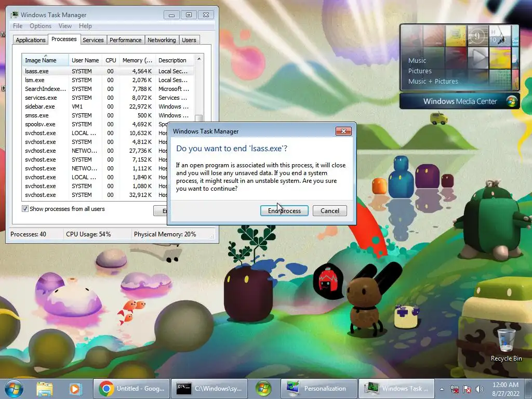The image size is (532, 399).
Task: Open the Help menu
Action: (x=85, y=26)
